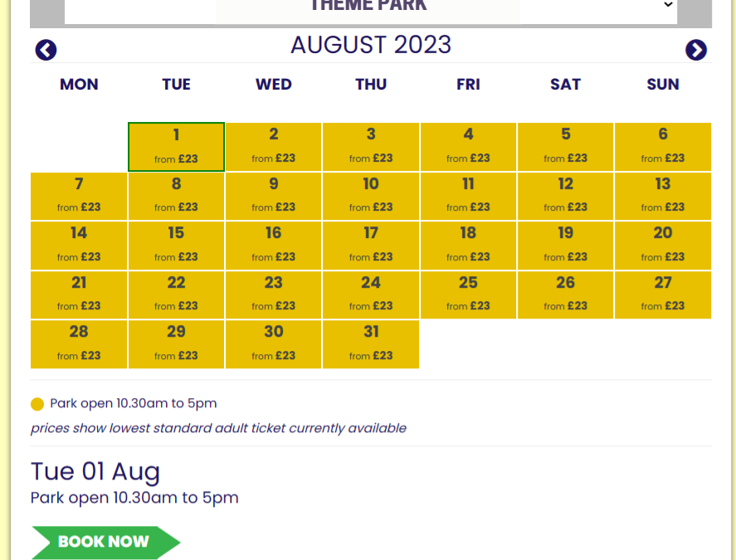Click the AUGUST 2023 heading
The height and width of the screenshot is (560, 736).
370,45
